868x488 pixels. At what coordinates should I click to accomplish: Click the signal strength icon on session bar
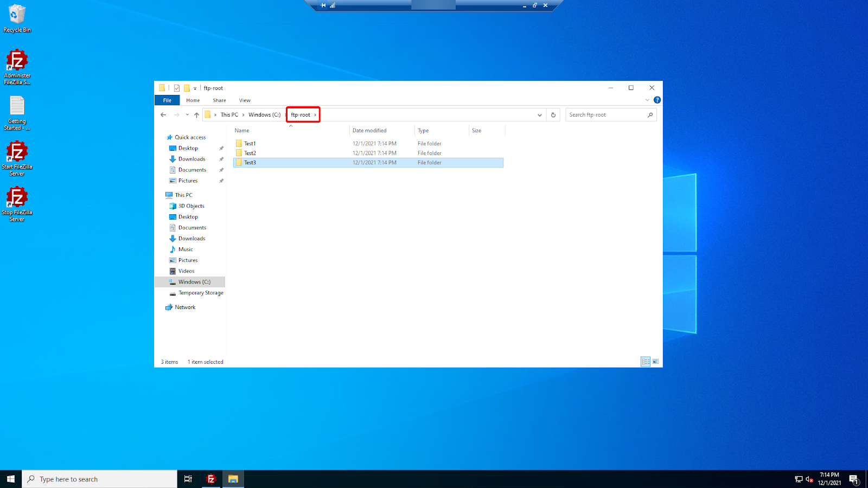click(333, 5)
